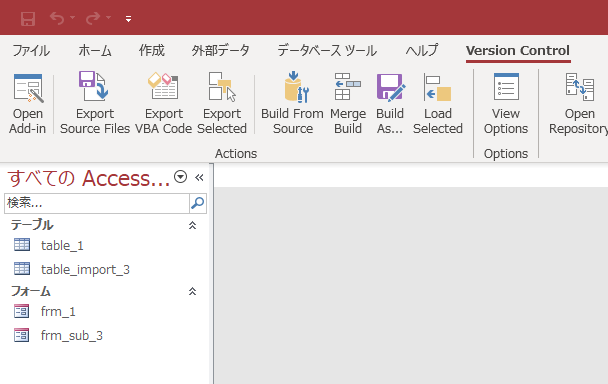Screen dimensions: 608x384
Task: Collapse the テーブル group
Action: [x=192, y=225]
